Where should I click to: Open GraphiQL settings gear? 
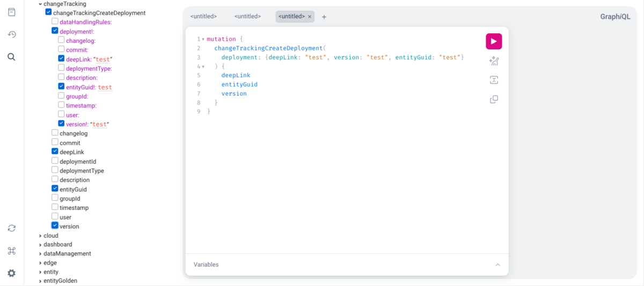coord(11,273)
